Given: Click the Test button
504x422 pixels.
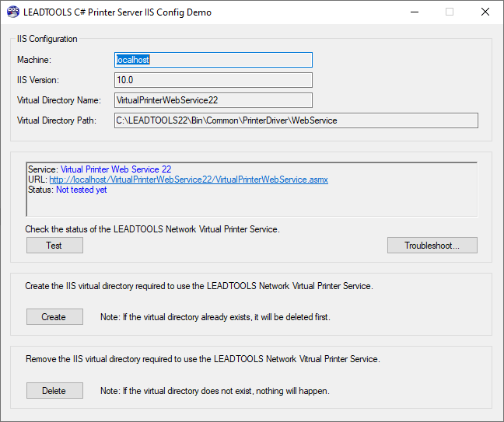Looking at the screenshot, I should 54,246.
